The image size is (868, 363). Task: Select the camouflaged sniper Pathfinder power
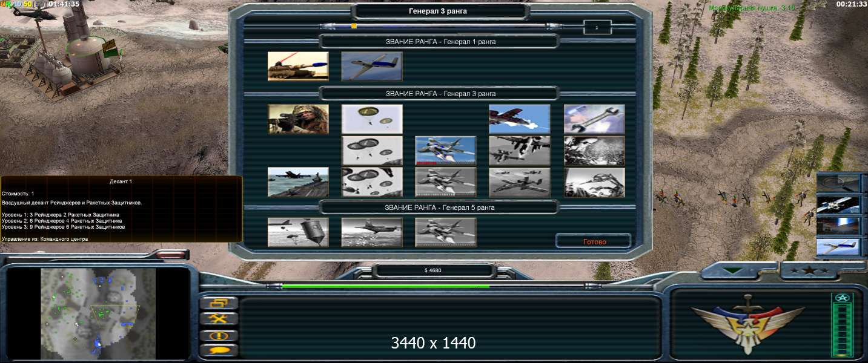tap(298, 119)
